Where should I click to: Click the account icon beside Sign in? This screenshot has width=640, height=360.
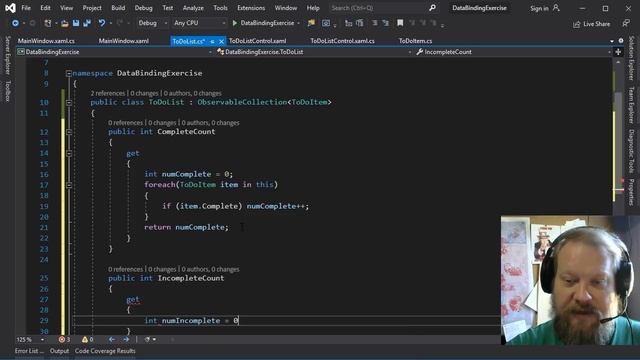556,8
